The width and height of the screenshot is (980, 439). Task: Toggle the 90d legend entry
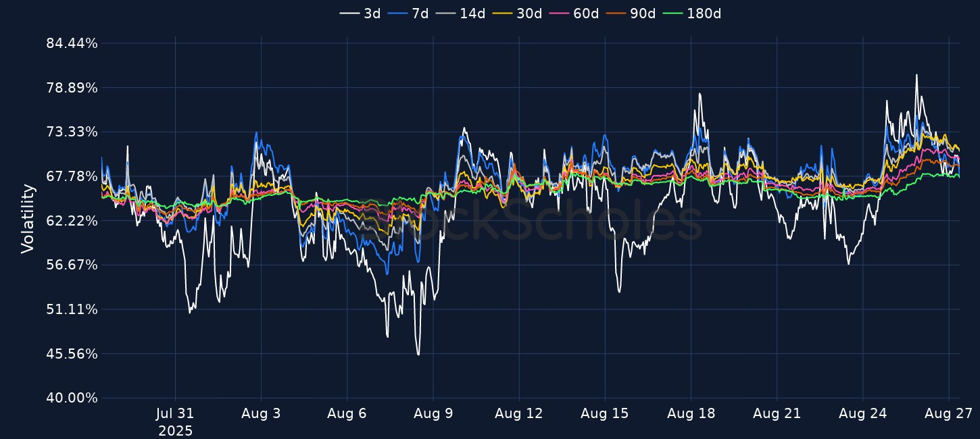pos(631,14)
